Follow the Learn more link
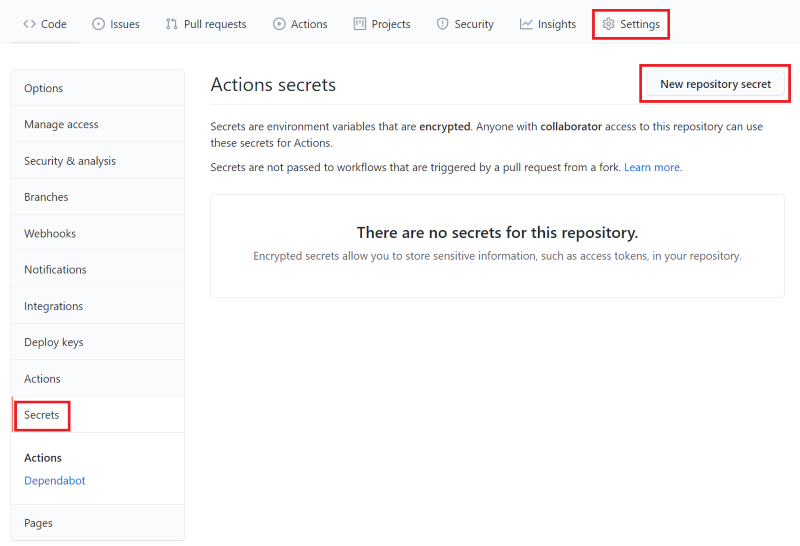Screen dimensions: 800x546 click(x=652, y=167)
